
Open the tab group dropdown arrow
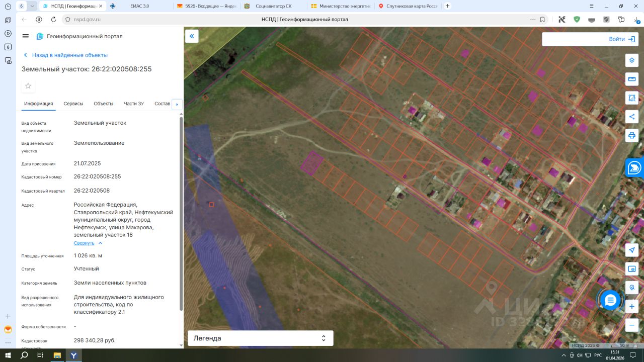pos(32,6)
